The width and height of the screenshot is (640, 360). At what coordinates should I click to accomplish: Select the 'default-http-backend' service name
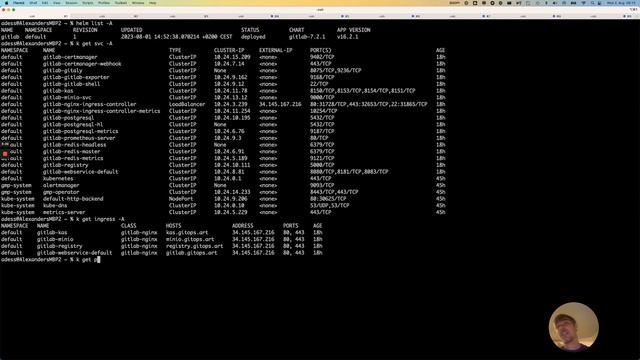click(x=73, y=199)
